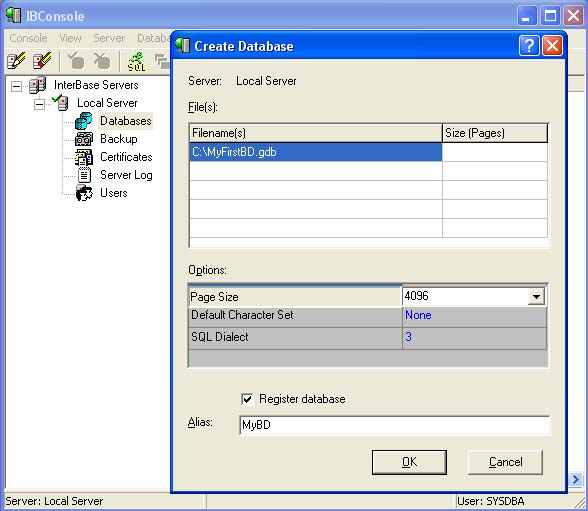The image size is (588, 511).
Task: Click the Cancel button
Action: (x=505, y=462)
